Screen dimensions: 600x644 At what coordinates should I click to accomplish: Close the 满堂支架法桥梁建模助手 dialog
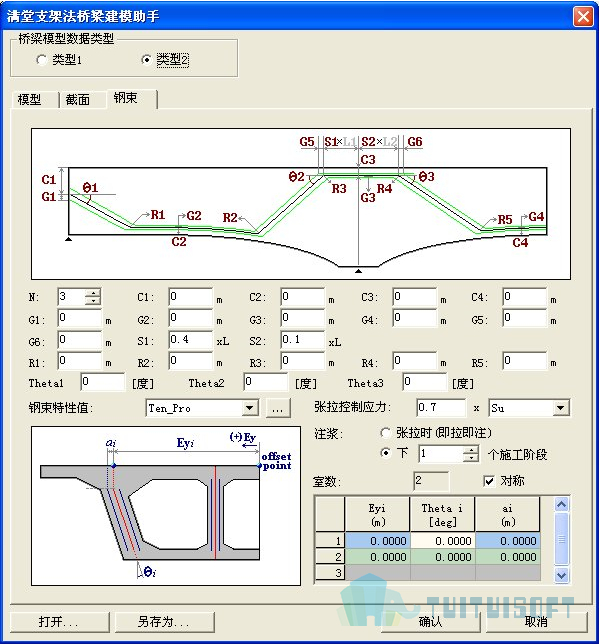pyautogui.click(x=583, y=17)
